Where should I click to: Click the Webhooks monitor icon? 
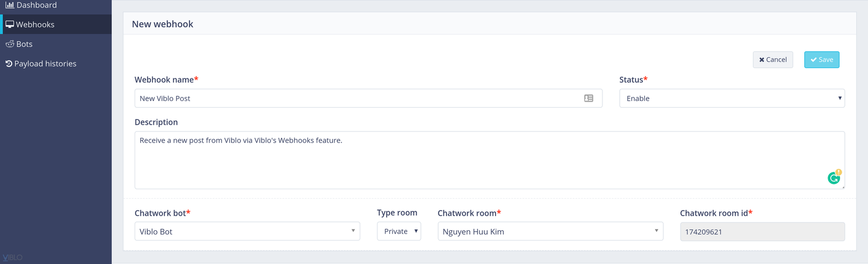[9, 25]
